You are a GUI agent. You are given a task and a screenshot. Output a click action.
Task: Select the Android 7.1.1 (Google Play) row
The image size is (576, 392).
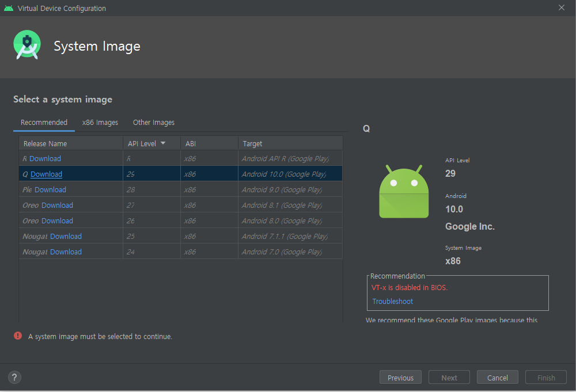pyautogui.click(x=181, y=237)
